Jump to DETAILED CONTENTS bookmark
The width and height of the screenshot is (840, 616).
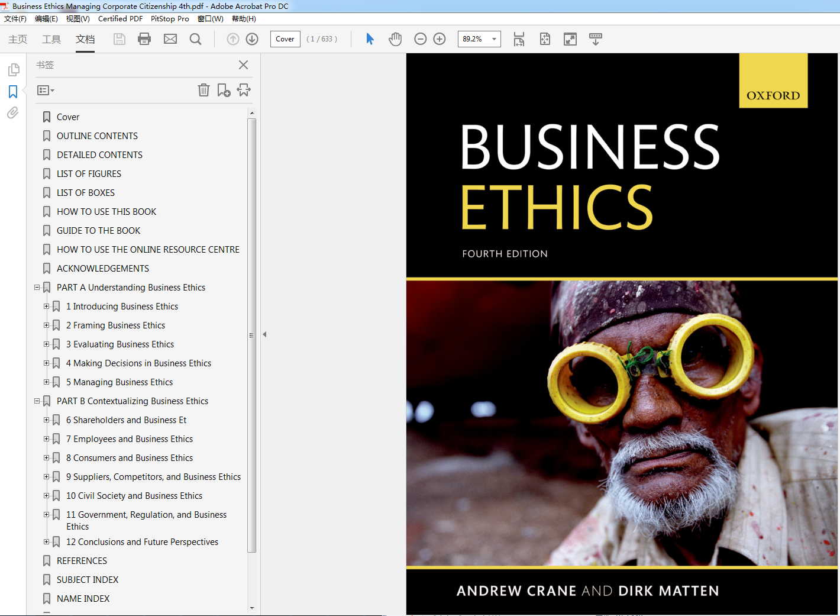(x=99, y=155)
